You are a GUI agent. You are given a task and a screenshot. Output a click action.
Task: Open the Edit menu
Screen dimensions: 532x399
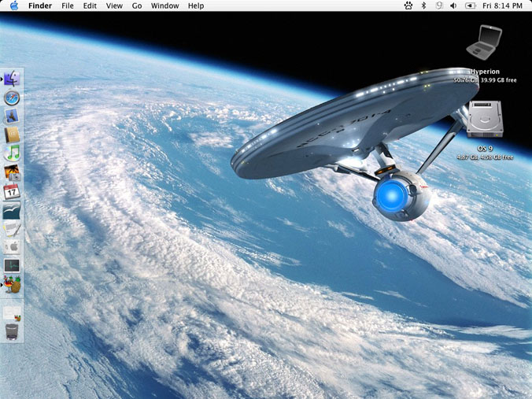[90, 6]
